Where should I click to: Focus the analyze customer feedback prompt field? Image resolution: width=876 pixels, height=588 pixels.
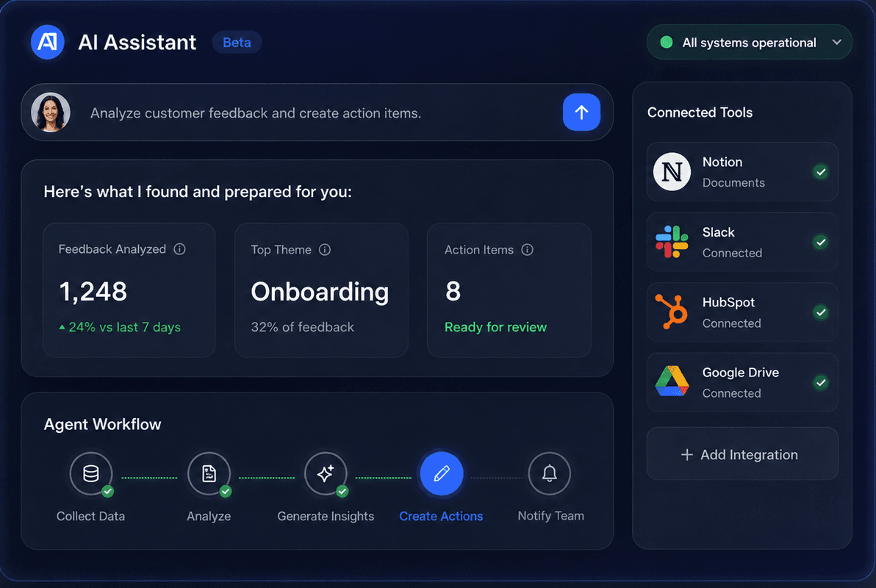coord(317,112)
